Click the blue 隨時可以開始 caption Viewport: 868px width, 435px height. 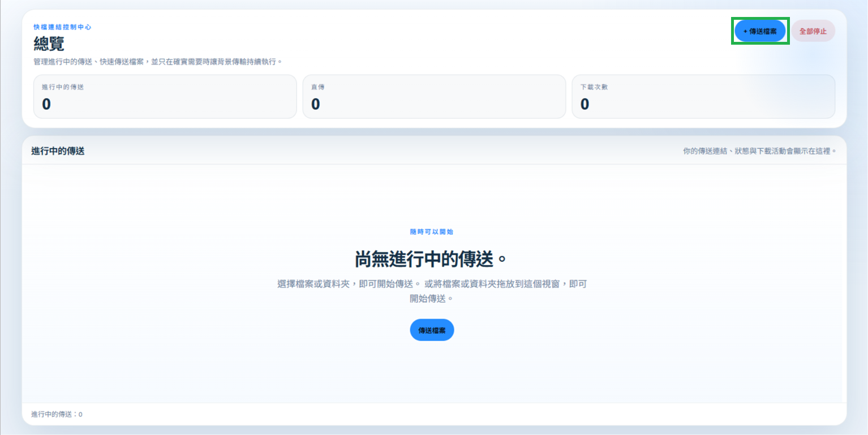[432, 232]
